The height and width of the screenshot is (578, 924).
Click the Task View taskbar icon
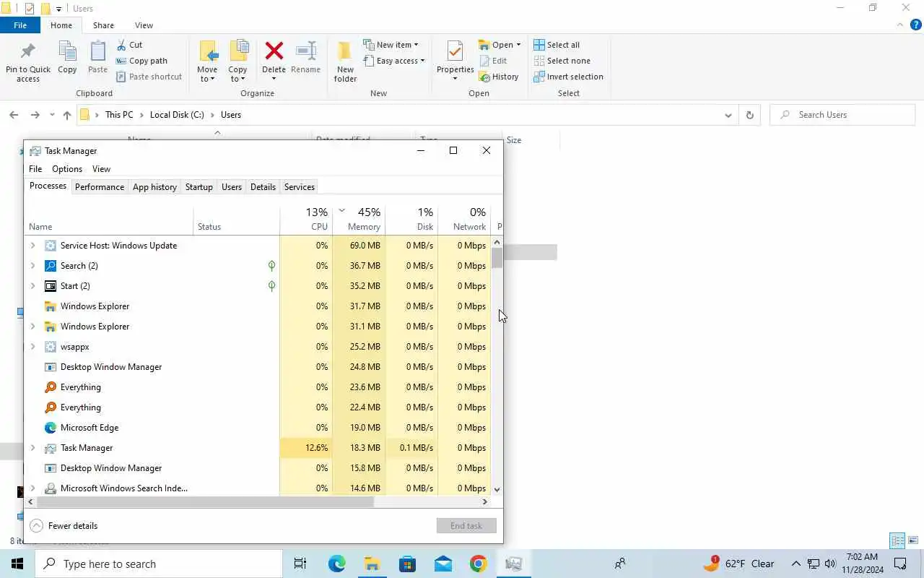pyautogui.click(x=300, y=564)
